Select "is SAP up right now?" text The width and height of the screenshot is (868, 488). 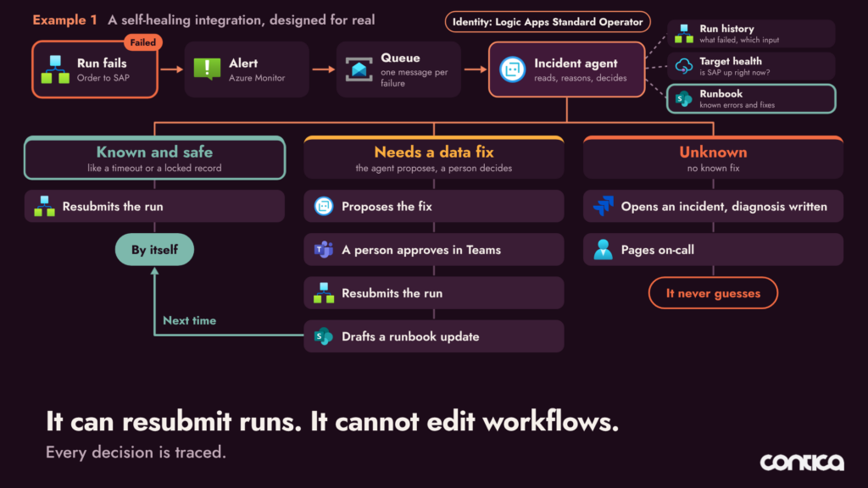pos(735,73)
